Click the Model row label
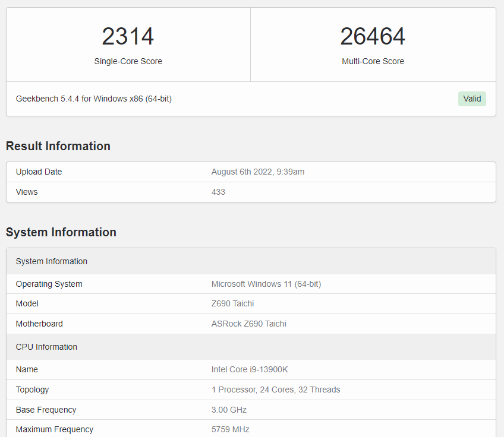504x437 pixels. tap(27, 304)
